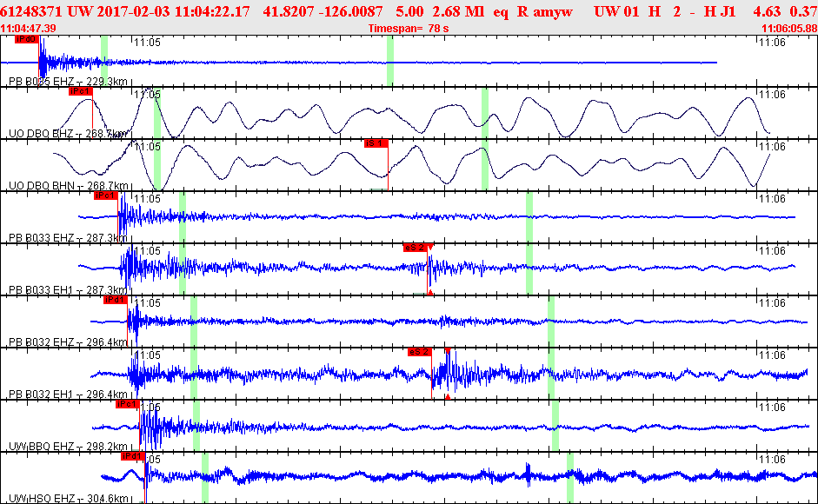The image size is (818, 504).
Task: Click the 'eq' event type in header
Action: pyautogui.click(x=501, y=12)
